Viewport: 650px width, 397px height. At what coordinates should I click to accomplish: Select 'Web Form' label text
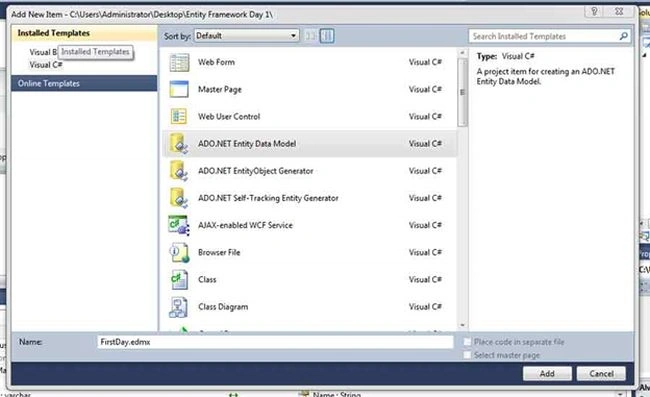(x=216, y=63)
